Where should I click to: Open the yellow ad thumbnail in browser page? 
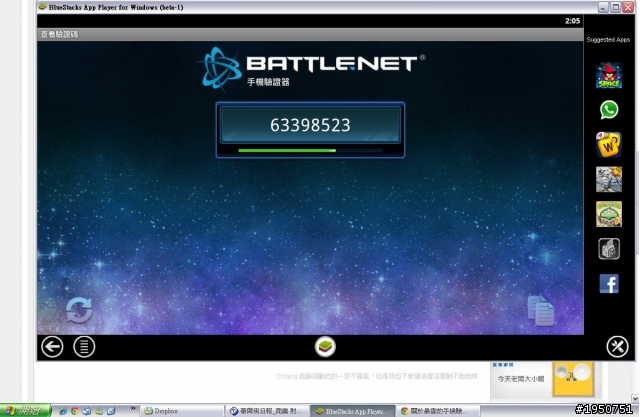[573, 379]
